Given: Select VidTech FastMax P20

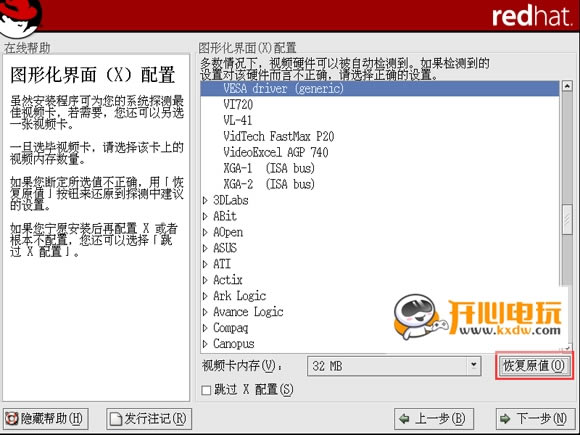Looking at the screenshot, I should point(279,136).
